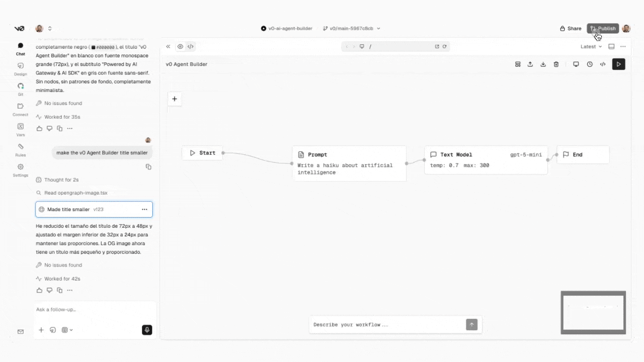Viewport: 644px width, 362px height.
Task: Open the attachment chevron next to the chat input
Action: (x=70, y=330)
